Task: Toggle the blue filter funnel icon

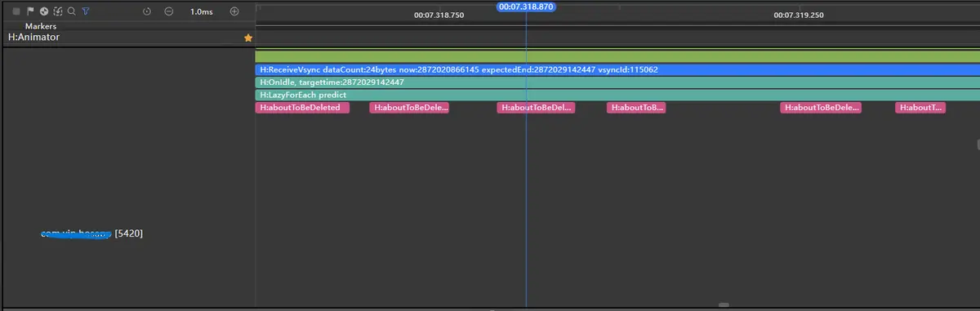Action: (x=86, y=11)
